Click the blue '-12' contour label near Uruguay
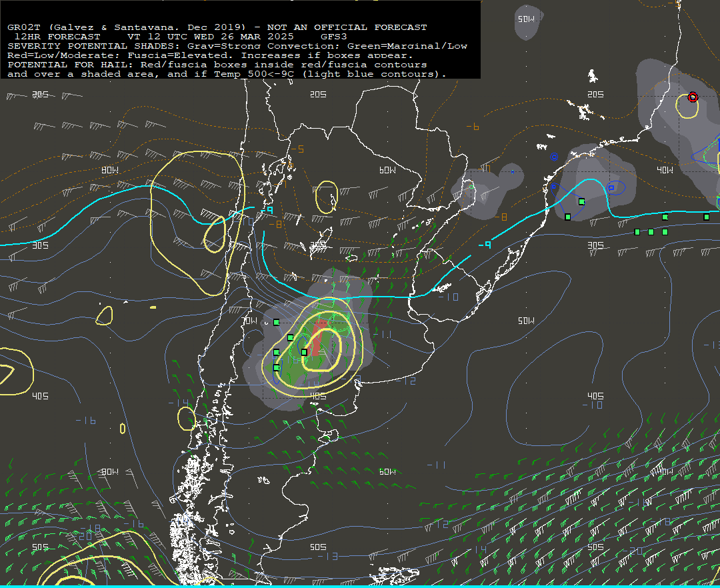Viewport: 720px width, 588px height. pos(405,381)
